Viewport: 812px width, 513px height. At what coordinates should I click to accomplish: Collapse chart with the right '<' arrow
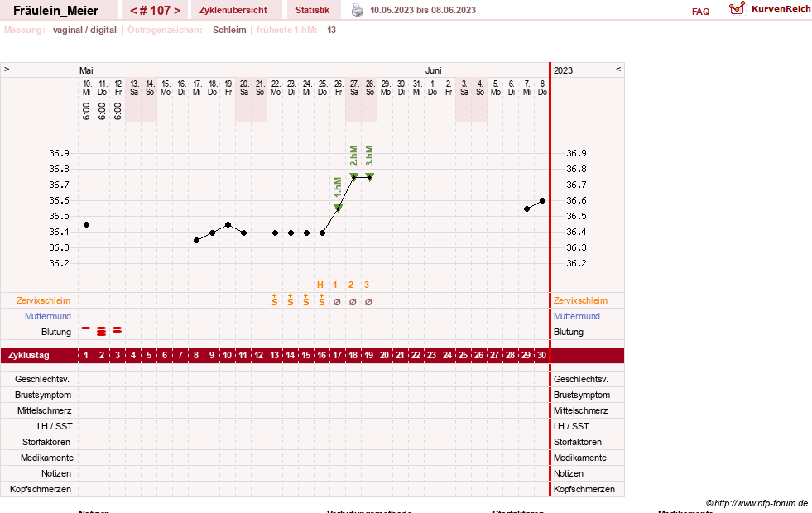tap(618, 69)
